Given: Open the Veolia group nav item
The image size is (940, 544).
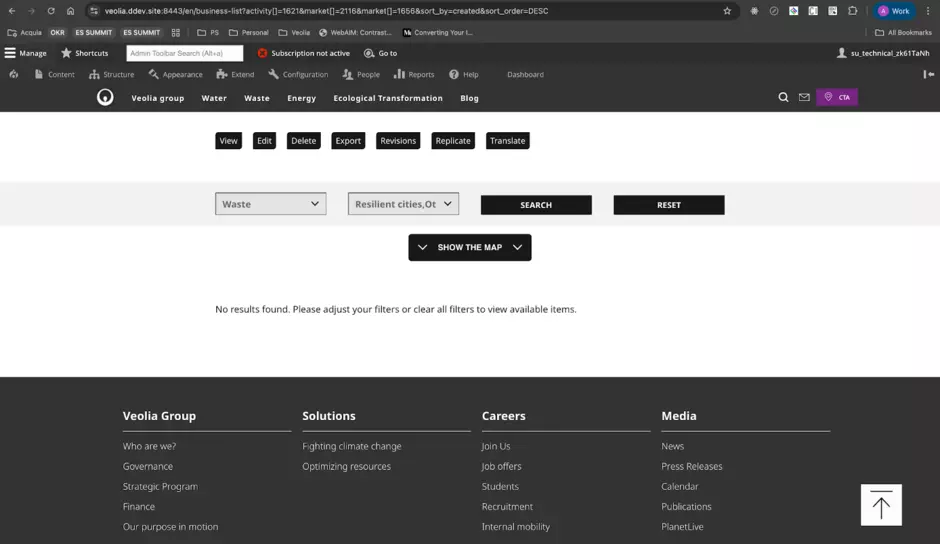Looking at the screenshot, I should pyautogui.click(x=158, y=98).
